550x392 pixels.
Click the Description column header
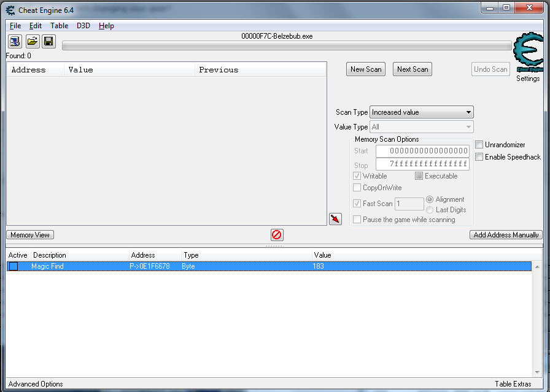(80, 255)
